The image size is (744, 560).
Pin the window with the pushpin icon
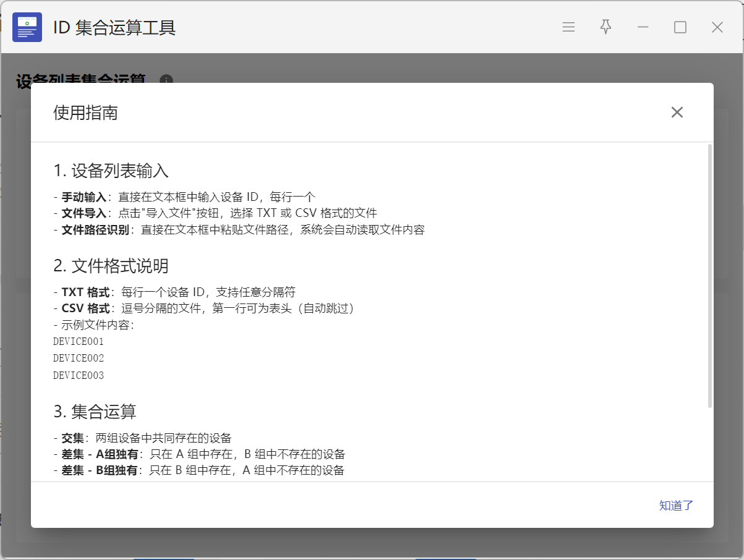[x=605, y=27]
